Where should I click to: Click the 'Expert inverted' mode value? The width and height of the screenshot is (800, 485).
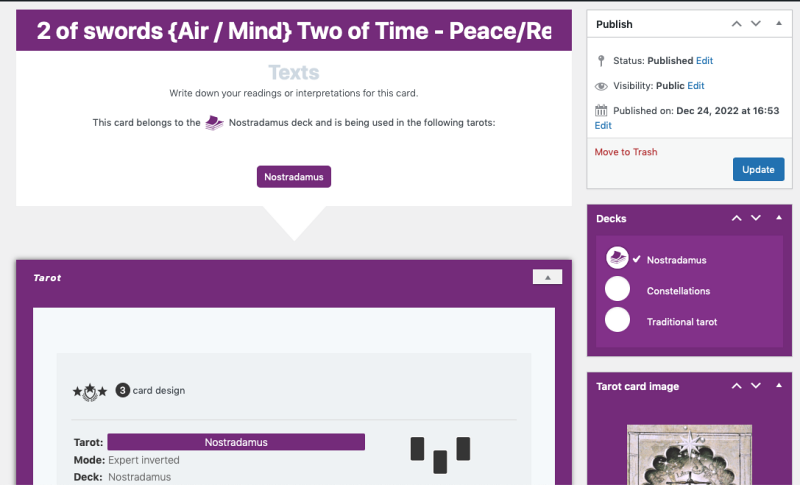pos(144,460)
